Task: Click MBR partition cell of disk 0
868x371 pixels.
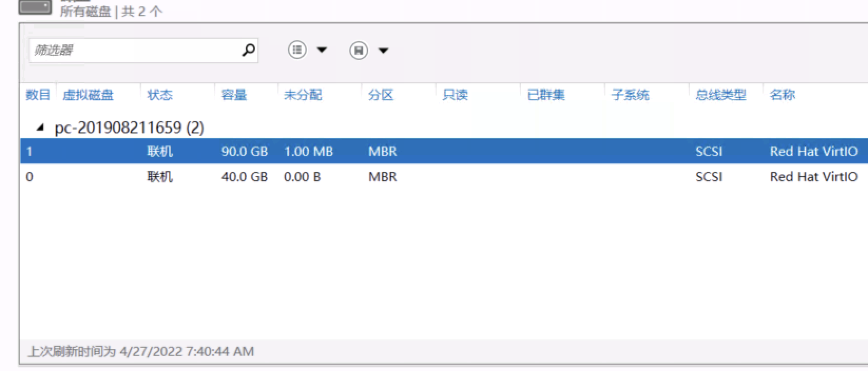Action: 383,177
